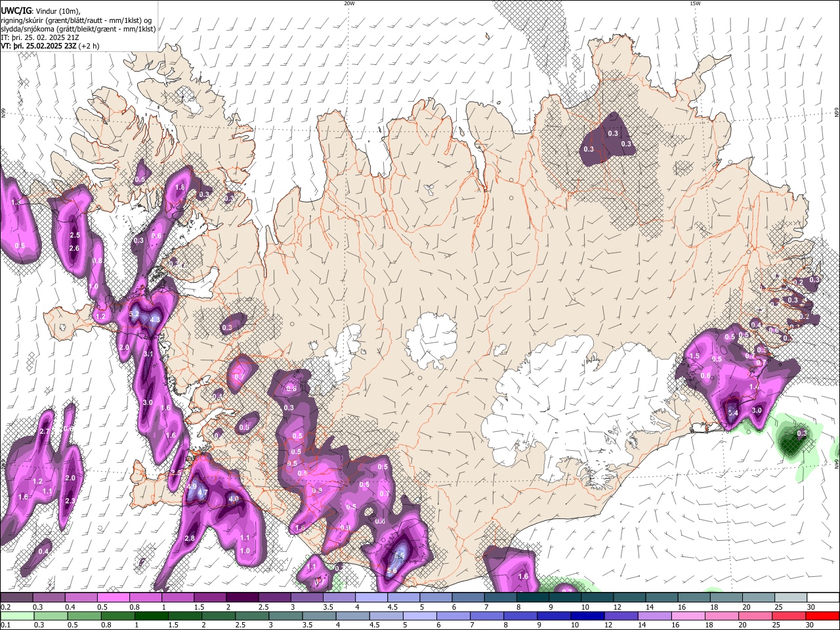The width and height of the screenshot is (840, 630).
Task: Click the bright pink swatch above top-row label 0.5
Action: 113,598
